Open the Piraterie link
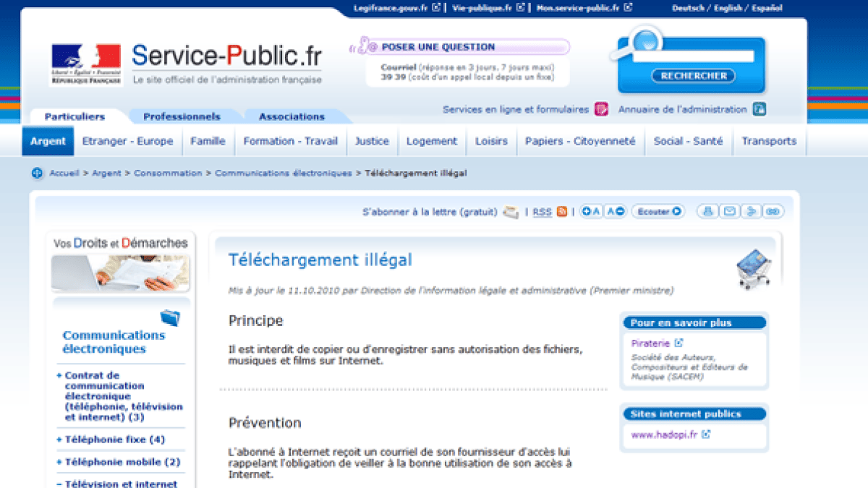868x488 pixels. tap(650, 343)
